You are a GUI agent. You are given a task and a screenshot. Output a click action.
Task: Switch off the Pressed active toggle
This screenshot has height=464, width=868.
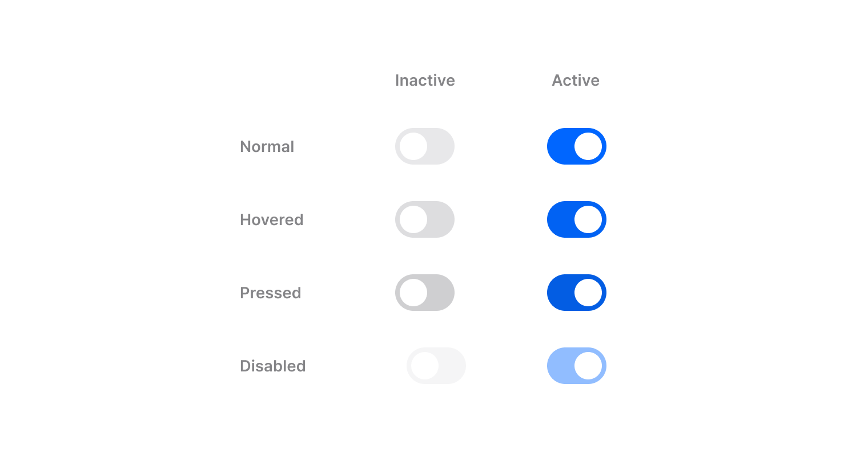[577, 293]
